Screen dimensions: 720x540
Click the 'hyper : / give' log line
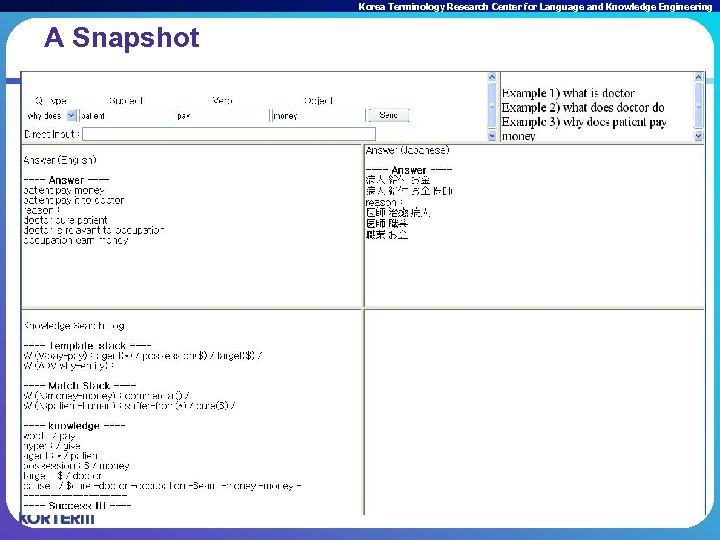tap(52, 446)
